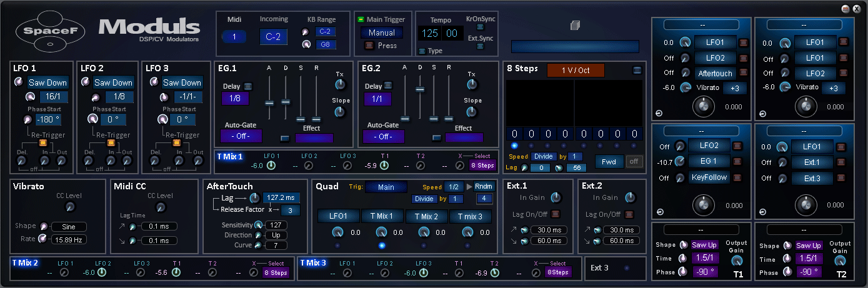Toggle the Tempo Type switch
This screenshot has width=868, height=288.
[421, 51]
